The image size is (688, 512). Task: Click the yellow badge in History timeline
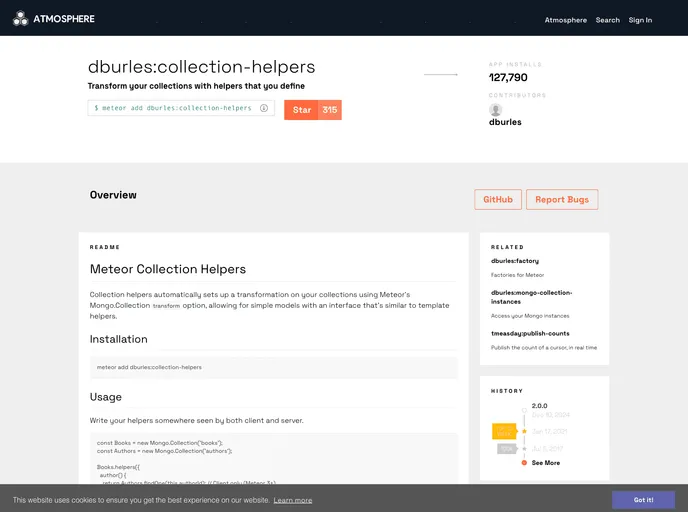505,431
